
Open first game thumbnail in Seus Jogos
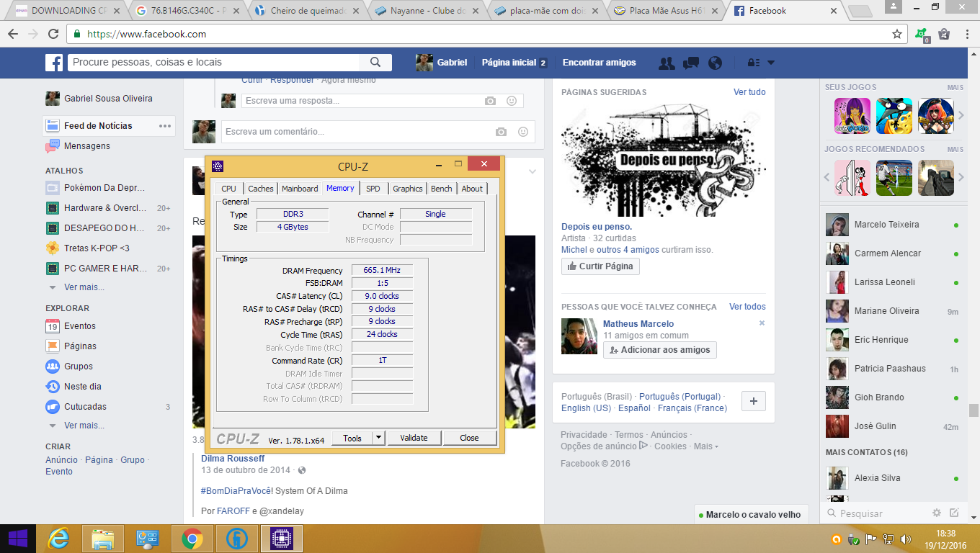click(x=852, y=116)
